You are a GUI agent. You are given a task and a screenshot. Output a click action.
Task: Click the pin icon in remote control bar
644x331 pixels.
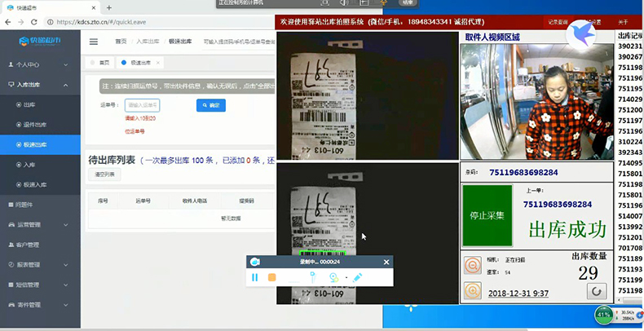click(384, 2)
